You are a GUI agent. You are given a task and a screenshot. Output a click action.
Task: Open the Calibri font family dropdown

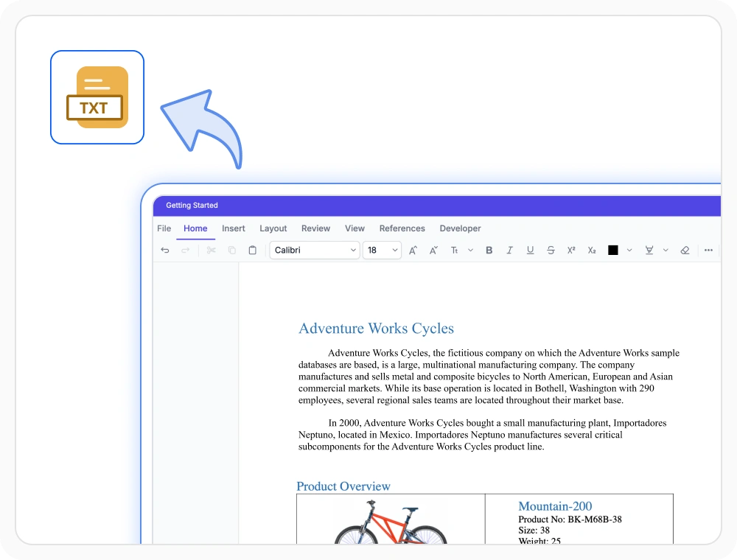[315, 250]
